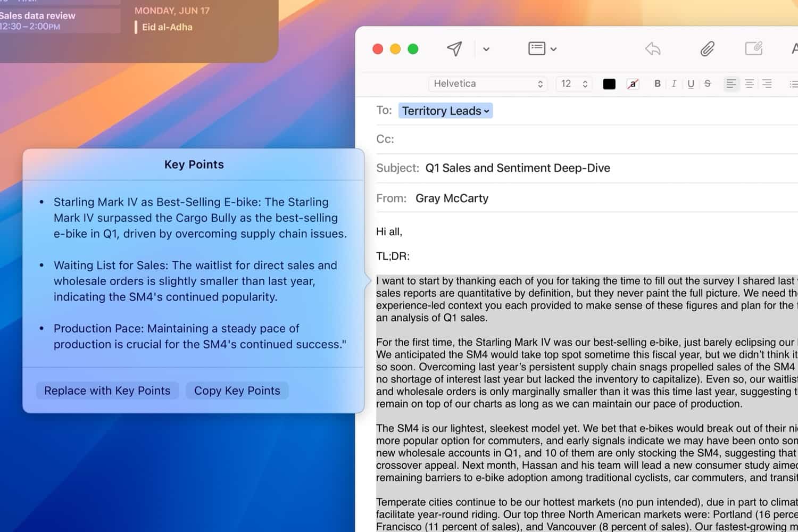Open the markup compose icon in toolbar
Viewport: 798px width, 532px height.
[x=753, y=48]
